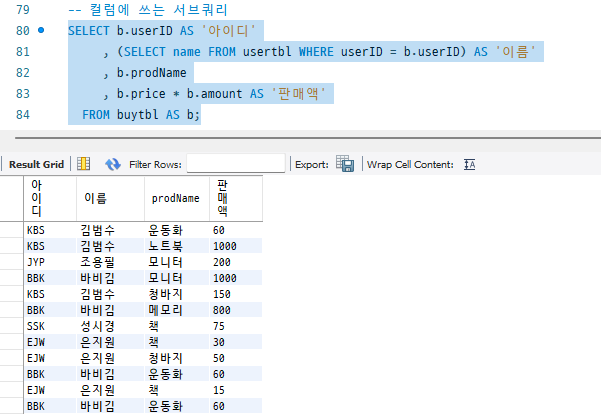Click the '판매액' alias on line 83
The height and width of the screenshot is (420, 601).
[x=299, y=94]
